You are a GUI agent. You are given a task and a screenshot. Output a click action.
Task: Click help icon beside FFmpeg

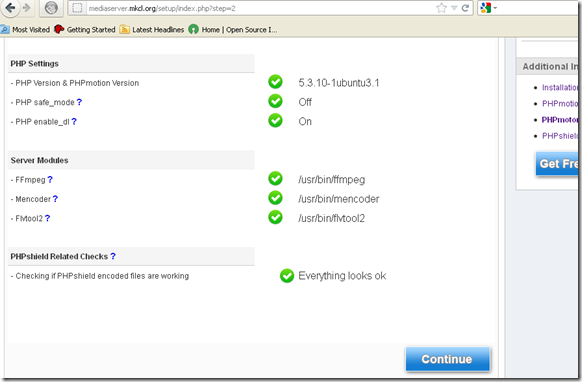click(50, 180)
